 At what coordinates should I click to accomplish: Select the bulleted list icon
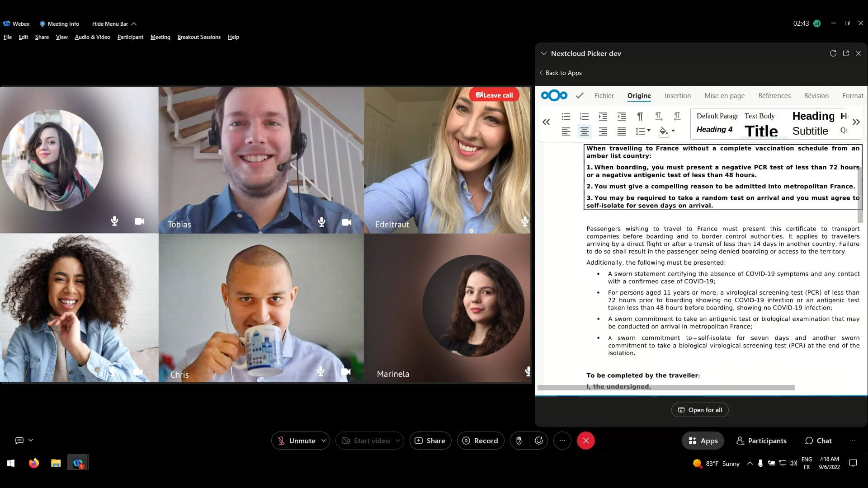[566, 116]
